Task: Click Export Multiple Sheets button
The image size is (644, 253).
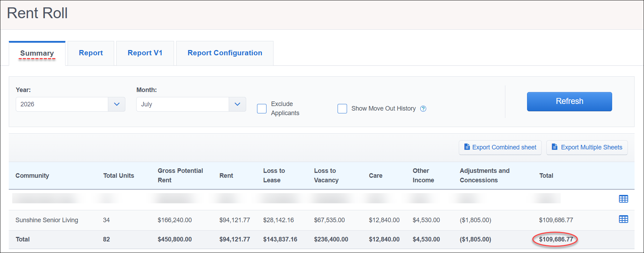Action: point(587,147)
